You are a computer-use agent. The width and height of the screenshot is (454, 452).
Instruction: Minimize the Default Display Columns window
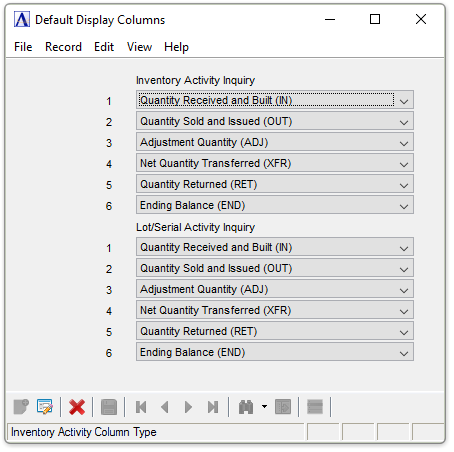click(x=330, y=19)
